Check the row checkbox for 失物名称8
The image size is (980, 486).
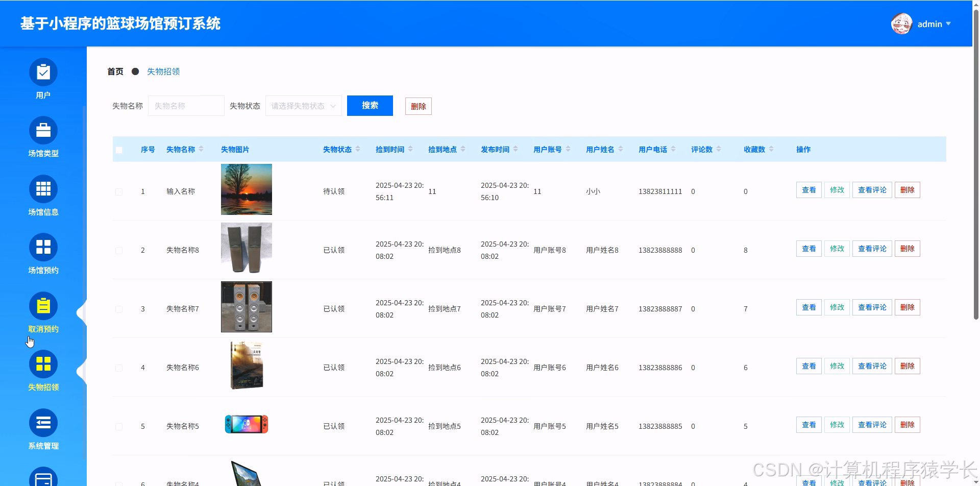coord(119,250)
